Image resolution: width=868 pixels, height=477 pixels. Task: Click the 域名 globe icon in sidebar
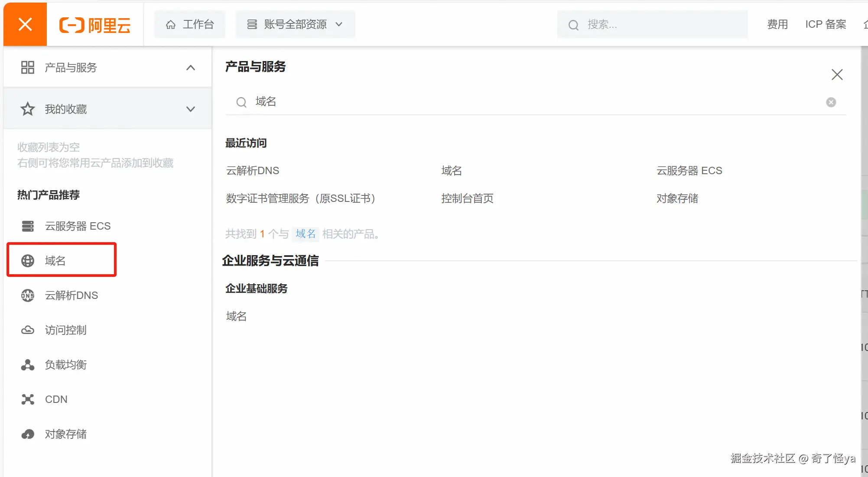[x=28, y=261]
